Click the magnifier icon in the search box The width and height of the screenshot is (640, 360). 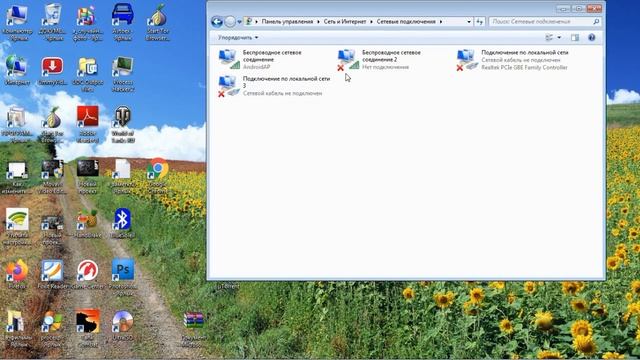pyautogui.click(x=596, y=22)
